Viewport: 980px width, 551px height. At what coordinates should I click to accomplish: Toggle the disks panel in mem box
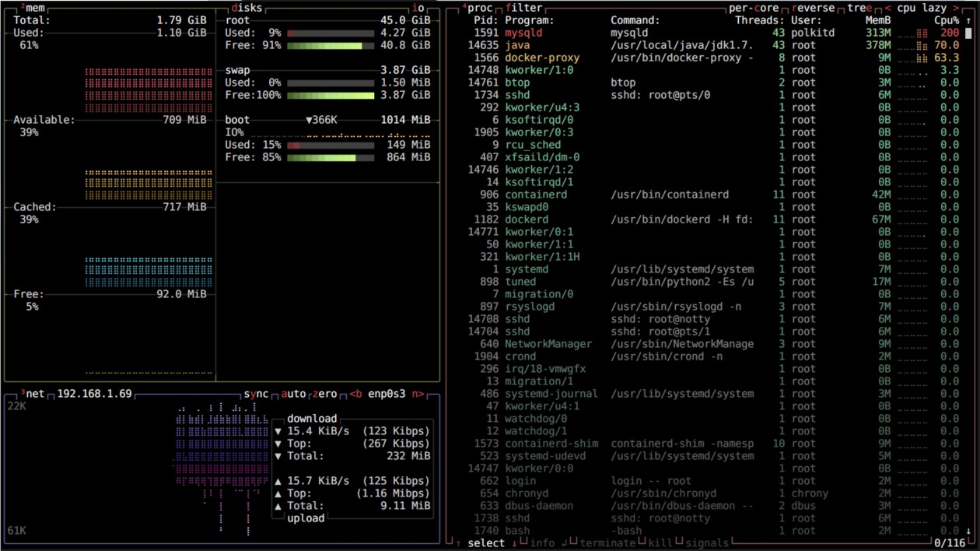click(247, 8)
